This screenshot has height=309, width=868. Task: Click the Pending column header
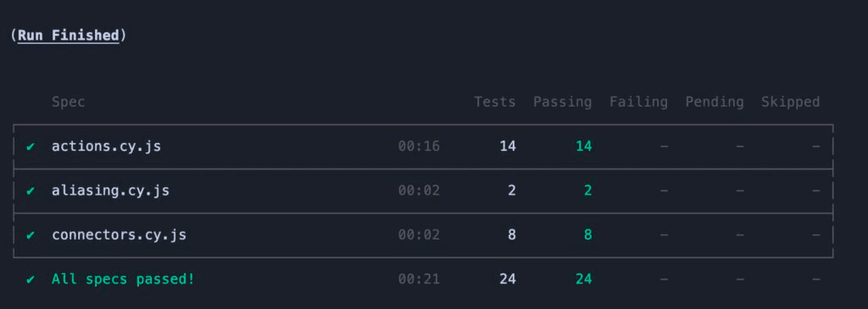(715, 102)
